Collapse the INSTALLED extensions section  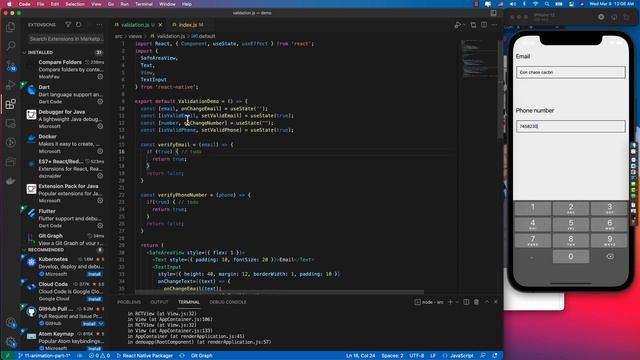(x=40, y=52)
